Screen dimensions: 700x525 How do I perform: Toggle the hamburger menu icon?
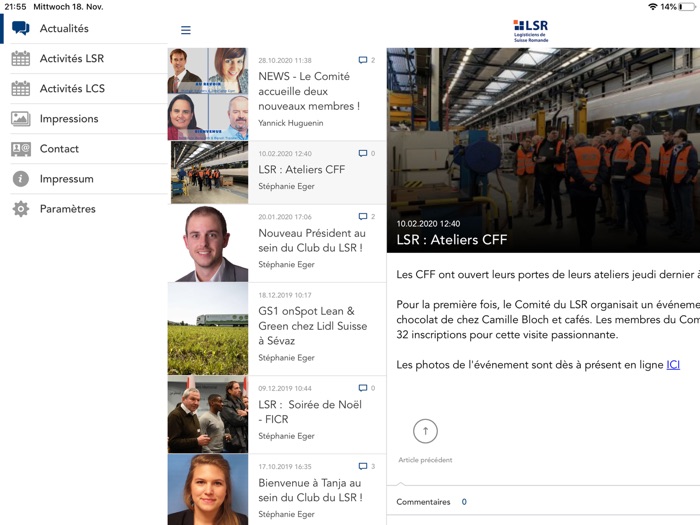pyautogui.click(x=186, y=30)
